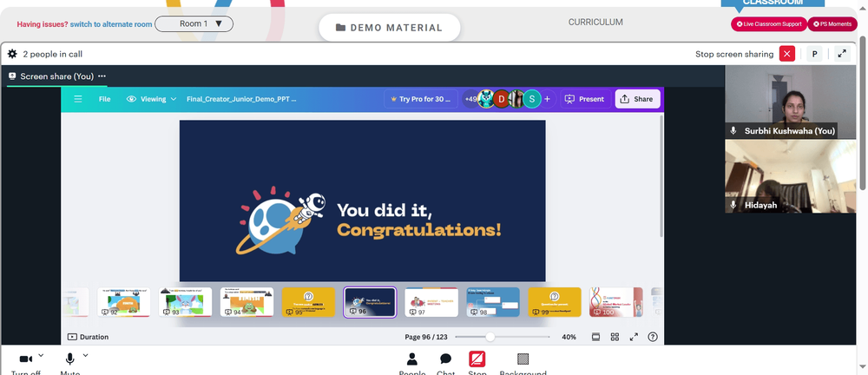Select slide 95 yellow thumbnail
Viewport: 868px width, 375px height.
(x=308, y=302)
